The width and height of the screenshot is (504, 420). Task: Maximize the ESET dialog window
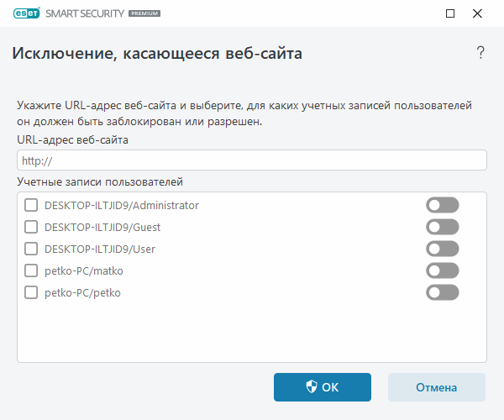450,14
